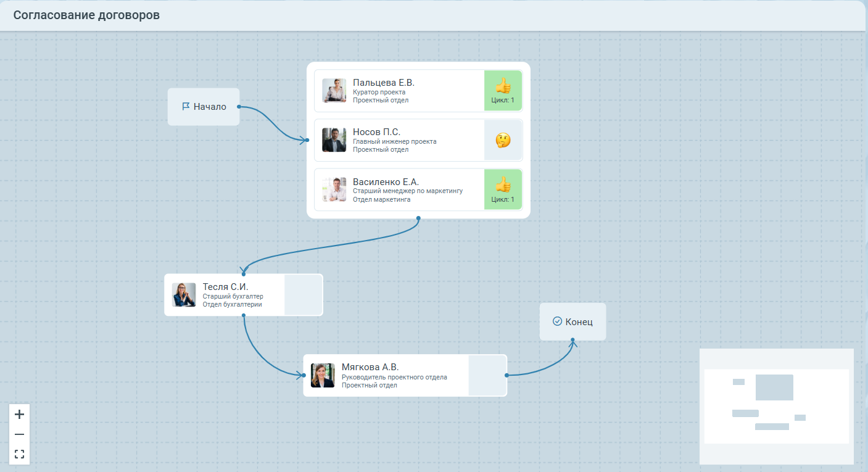Click the fit-to-screen icon
This screenshot has width=868, height=472.
click(19, 455)
